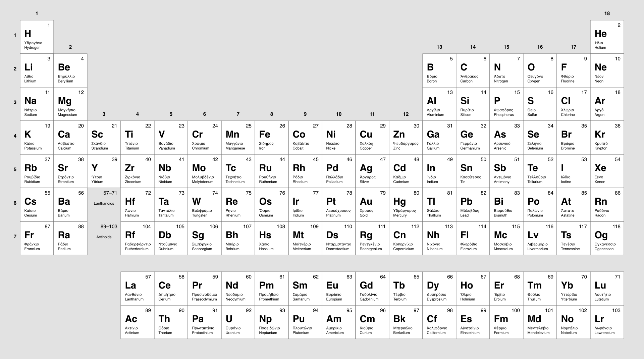Select the Copernicium cell
Image resolution: width=644 pixels, height=359 pixels.
coord(406,238)
